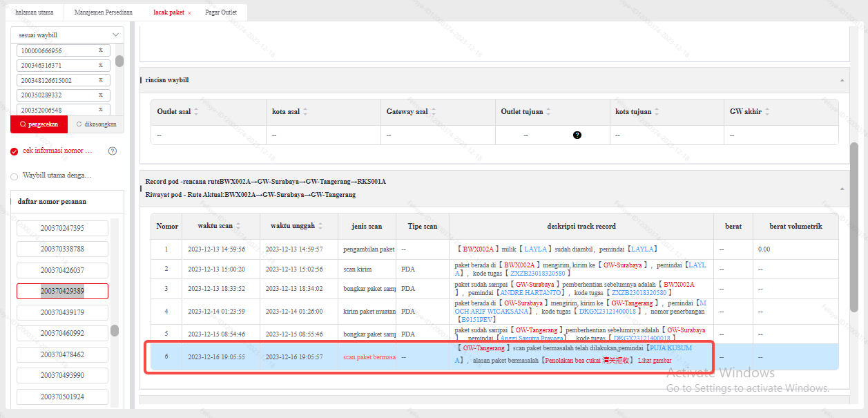The width and height of the screenshot is (868, 418).
Task: Remove waybill 100000666956 with its x icon
Action: click(101, 50)
